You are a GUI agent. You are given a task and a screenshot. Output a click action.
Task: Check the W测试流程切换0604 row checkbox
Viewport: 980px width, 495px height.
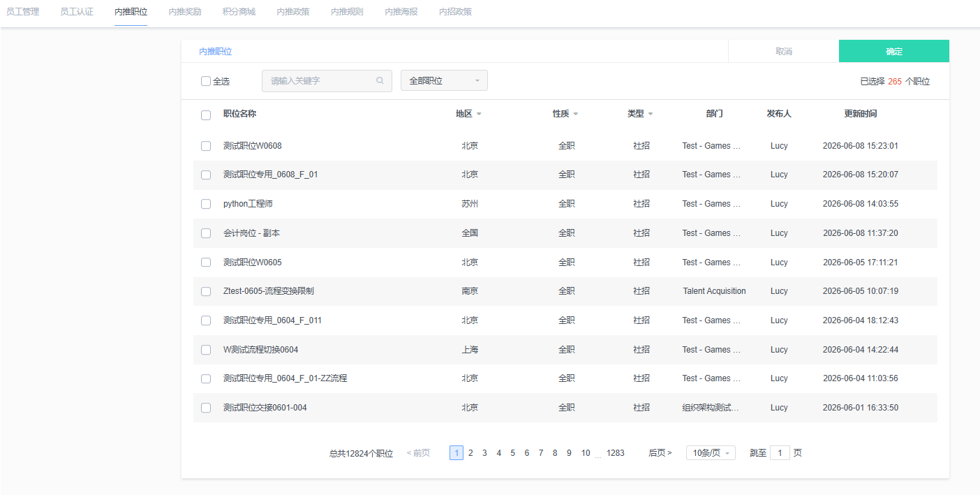click(206, 350)
